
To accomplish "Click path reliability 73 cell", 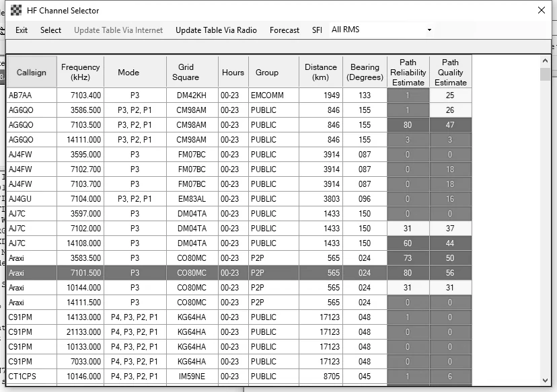I will click(408, 258).
